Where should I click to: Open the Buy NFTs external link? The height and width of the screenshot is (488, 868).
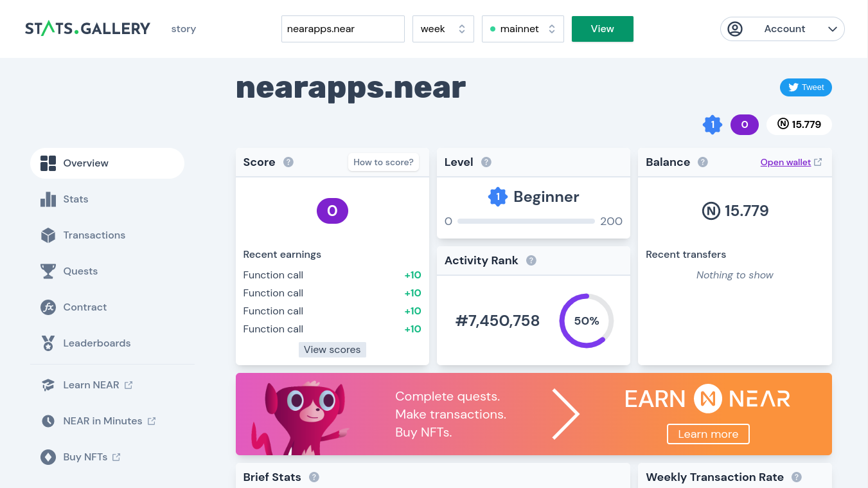107,457
